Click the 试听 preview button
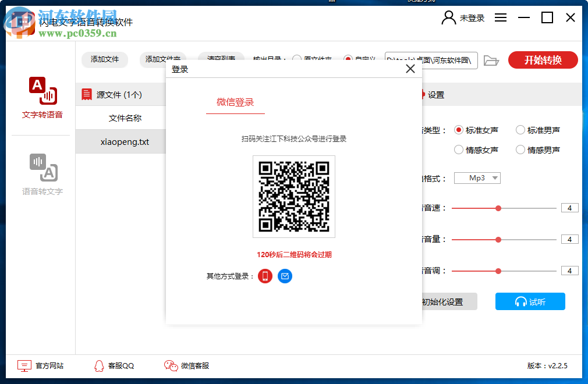Viewport: 588px width, 384px height. (530, 301)
